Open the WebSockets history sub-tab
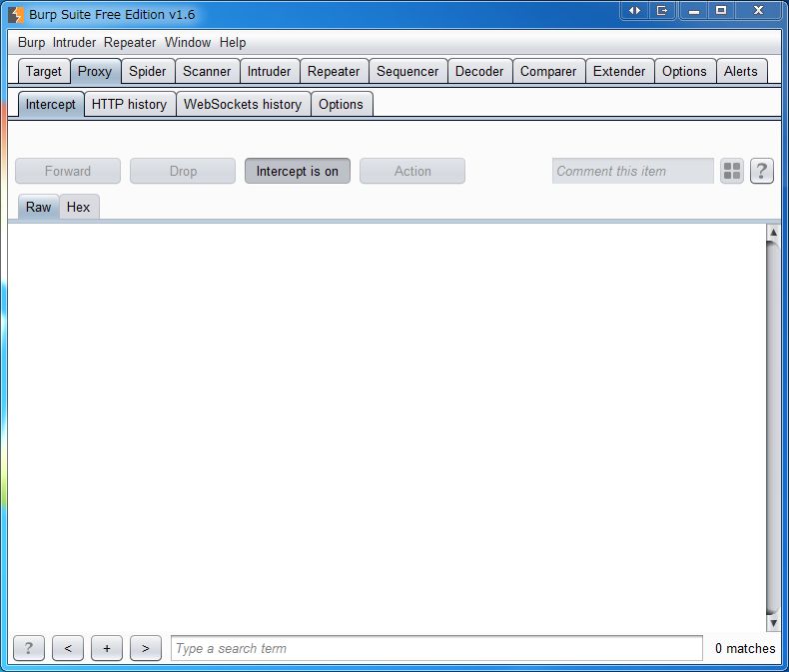The height and width of the screenshot is (672, 789). (x=243, y=104)
